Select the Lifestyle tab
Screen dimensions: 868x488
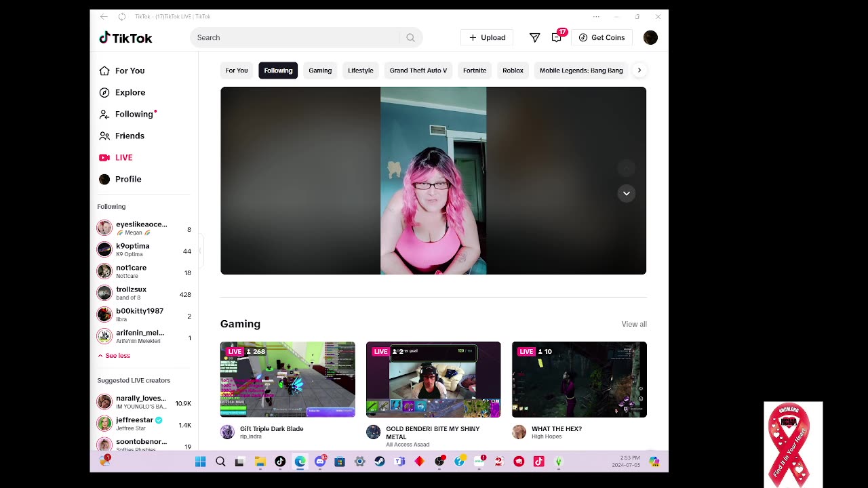[x=361, y=70]
